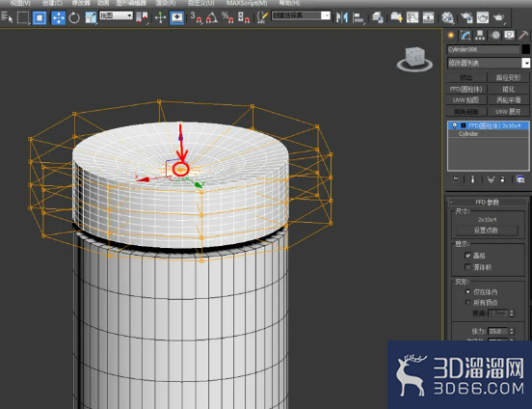
Task: Open Configure Modifier Sets icon
Action: click(520, 179)
